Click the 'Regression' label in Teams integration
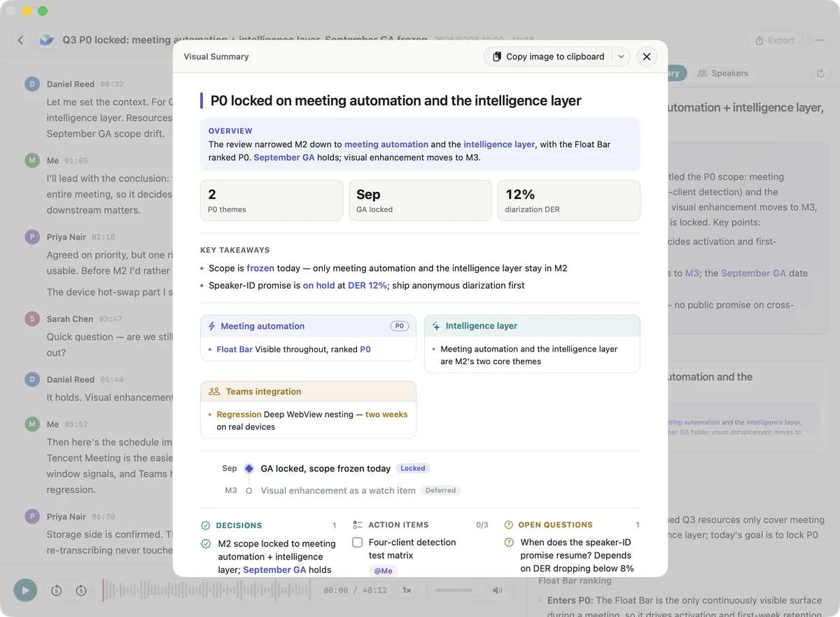Viewport: 840px width, 617px height. [239, 415]
